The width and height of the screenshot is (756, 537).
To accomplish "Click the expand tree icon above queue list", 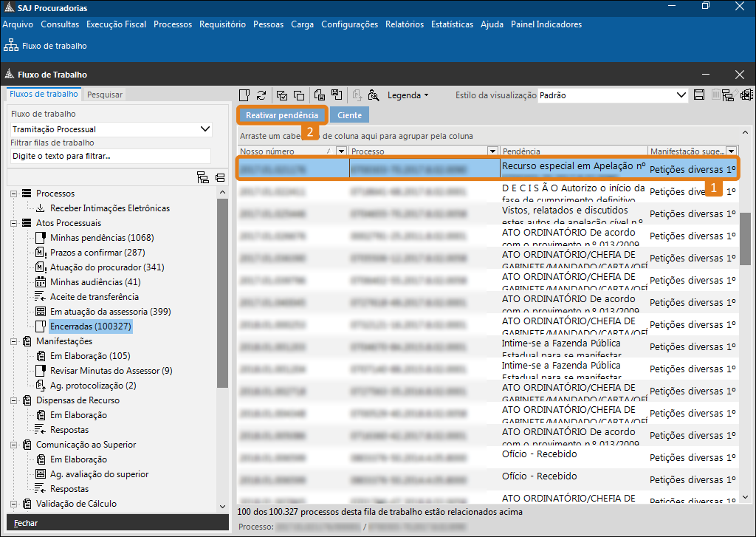I will (x=203, y=177).
